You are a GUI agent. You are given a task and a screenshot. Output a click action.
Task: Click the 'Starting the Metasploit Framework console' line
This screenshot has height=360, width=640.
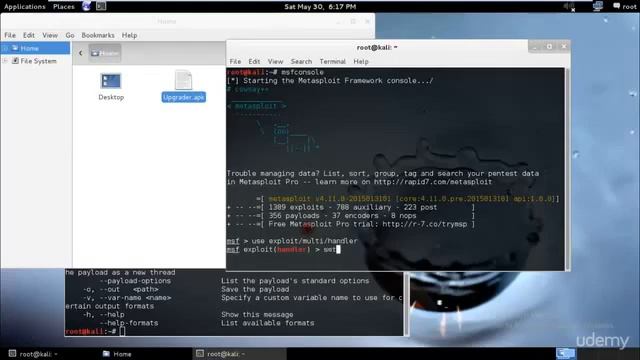click(330, 80)
